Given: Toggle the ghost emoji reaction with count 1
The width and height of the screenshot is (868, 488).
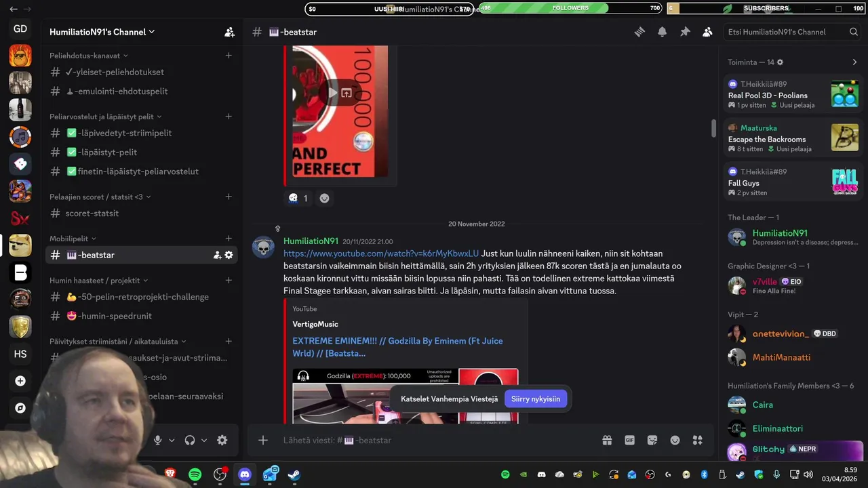Looking at the screenshot, I should tap(298, 198).
